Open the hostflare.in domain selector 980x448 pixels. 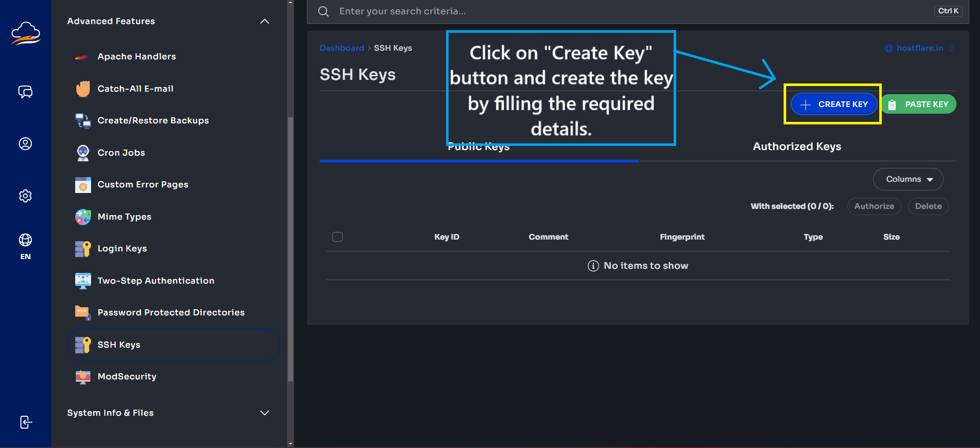919,48
